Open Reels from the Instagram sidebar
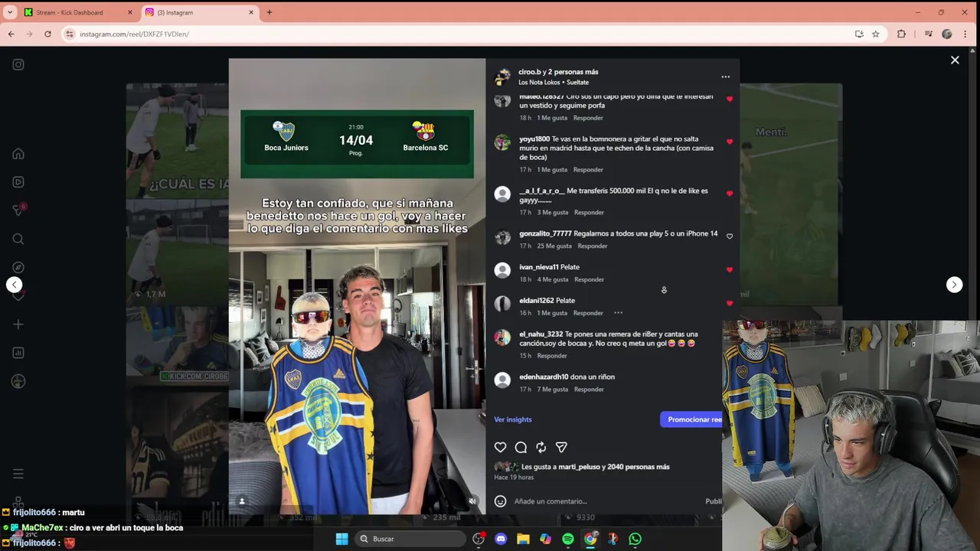The image size is (980, 551). coord(18,182)
